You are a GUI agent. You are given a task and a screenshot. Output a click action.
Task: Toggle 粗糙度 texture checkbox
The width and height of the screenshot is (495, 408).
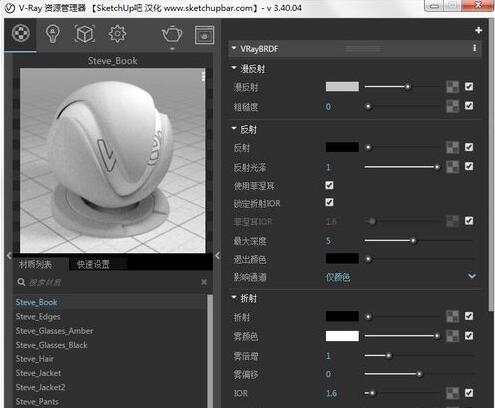(x=469, y=106)
